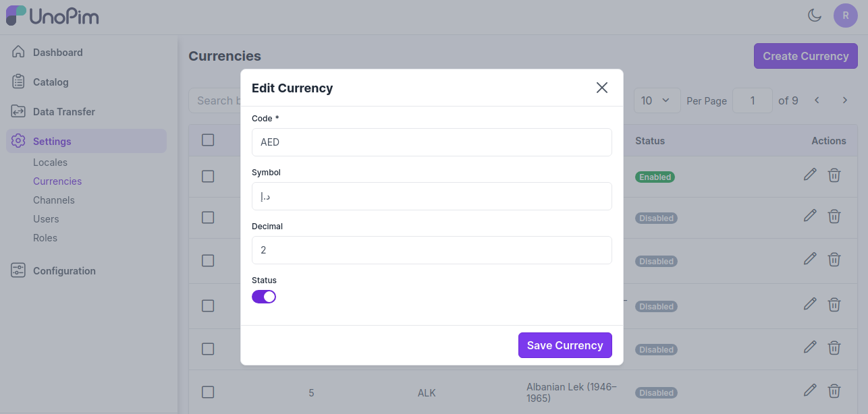Click the Data Transfer arrows icon
The image size is (868, 414).
(x=19, y=111)
